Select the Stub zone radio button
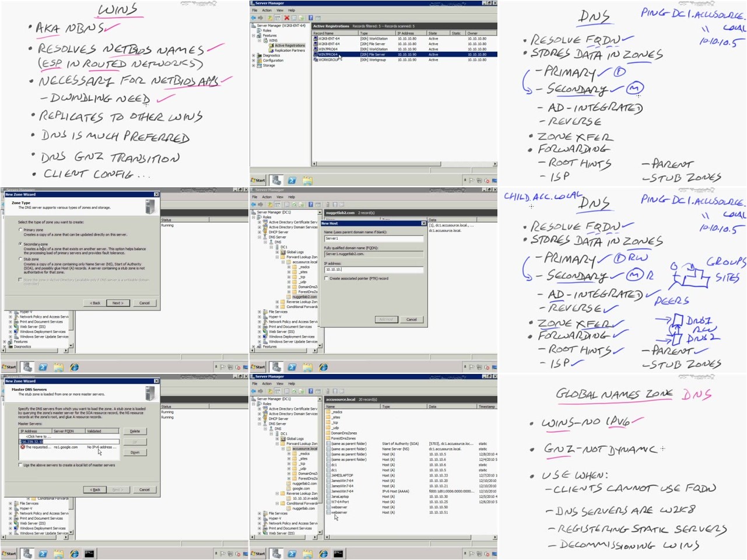Viewport: 747px width, 560px height. pyautogui.click(x=20, y=259)
